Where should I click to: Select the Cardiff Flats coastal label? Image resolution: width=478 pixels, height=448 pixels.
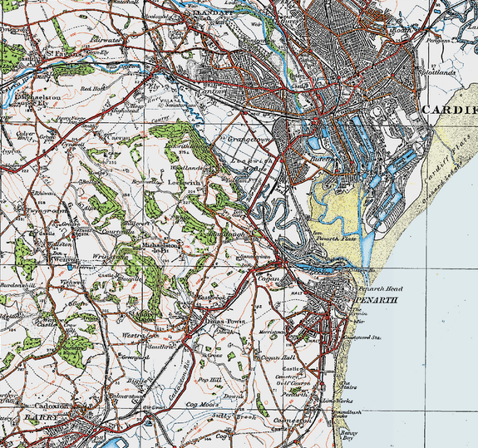(x=445, y=158)
